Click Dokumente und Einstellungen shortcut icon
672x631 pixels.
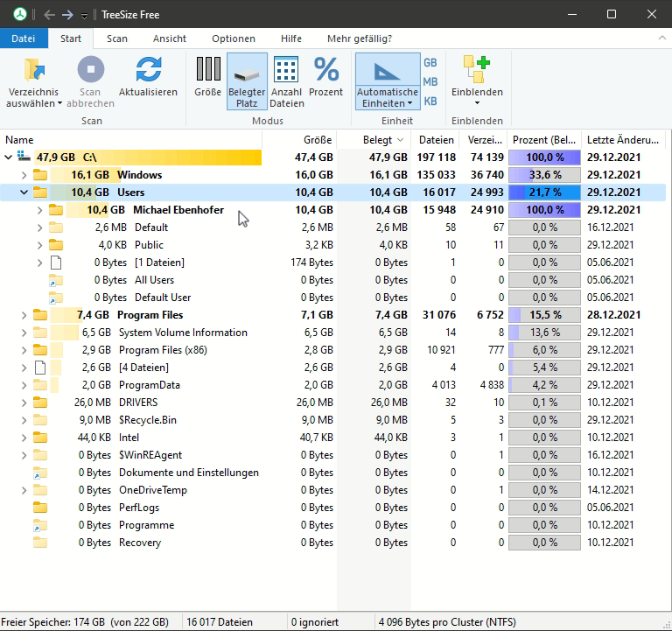click(x=40, y=473)
